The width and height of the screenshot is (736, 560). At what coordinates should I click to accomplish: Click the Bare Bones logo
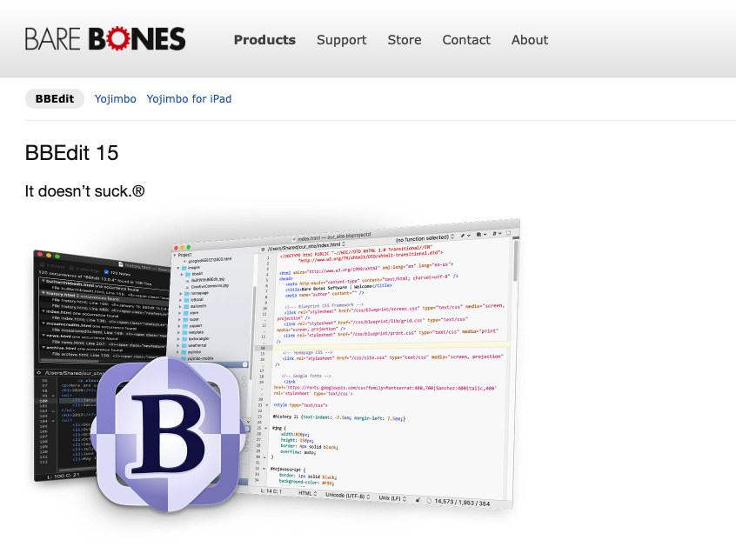tap(105, 39)
